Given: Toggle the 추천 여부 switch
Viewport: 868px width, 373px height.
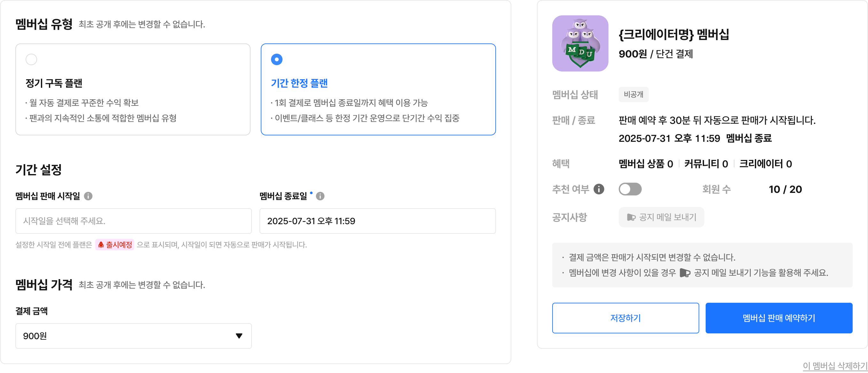Looking at the screenshot, I should click(630, 189).
